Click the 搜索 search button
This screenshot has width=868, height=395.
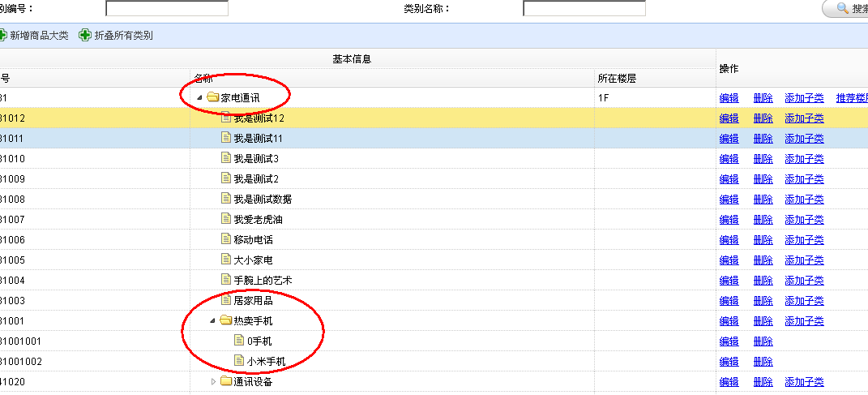pos(847,9)
